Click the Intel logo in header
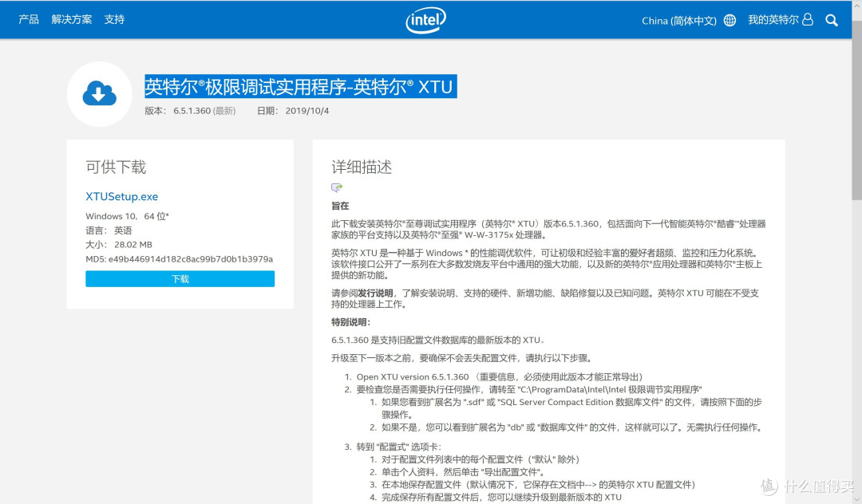The width and height of the screenshot is (862, 504). click(x=426, y=20)
